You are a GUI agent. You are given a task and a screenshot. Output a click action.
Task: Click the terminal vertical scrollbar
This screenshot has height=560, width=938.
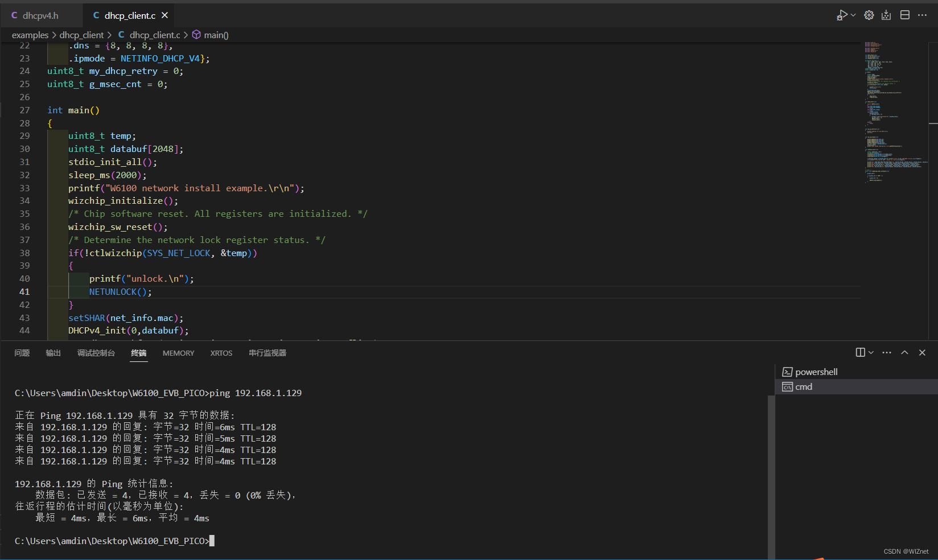pos(771,477)
